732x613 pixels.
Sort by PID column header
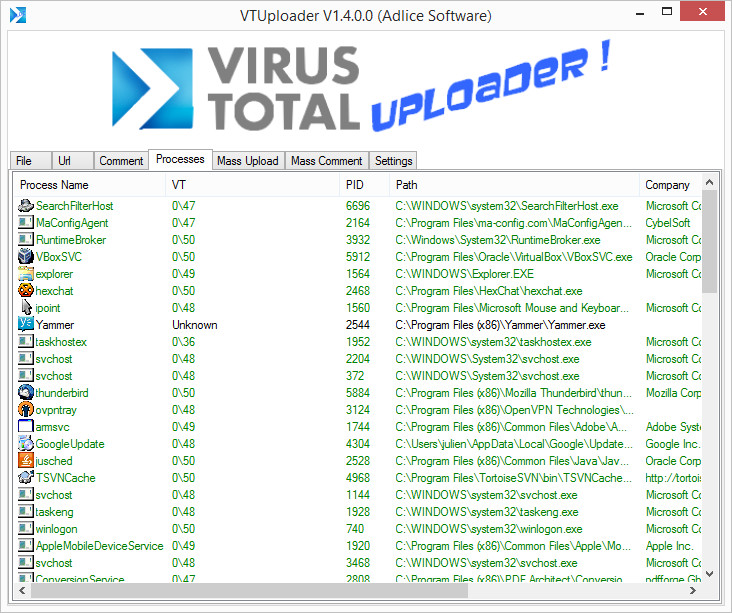pyautogui.click(x=365, y=185)
